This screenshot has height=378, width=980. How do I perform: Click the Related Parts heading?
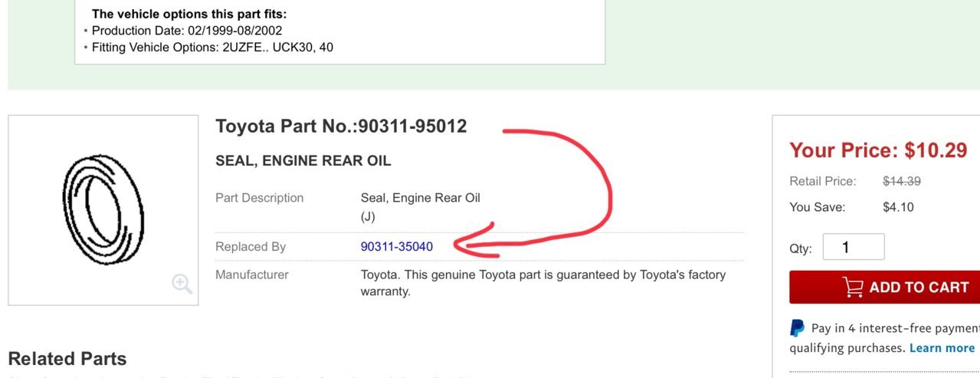point(67,359)
